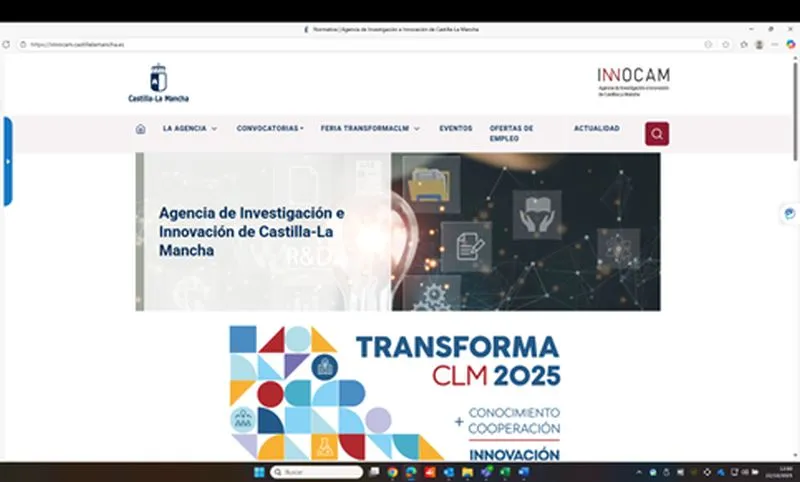
Task: Click the INNOCAM logo in header
Action: coord(634,82)
